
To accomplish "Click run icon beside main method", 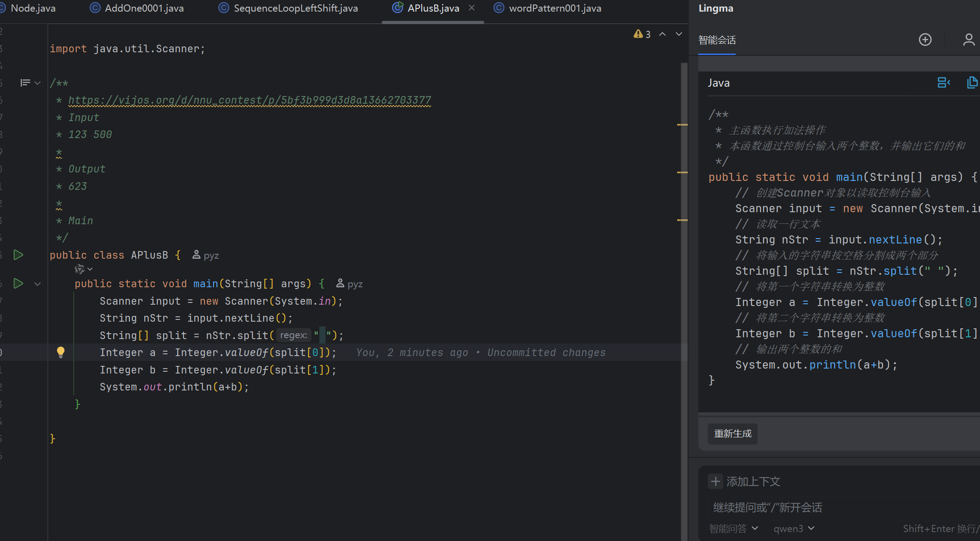I will coord(18,284).
